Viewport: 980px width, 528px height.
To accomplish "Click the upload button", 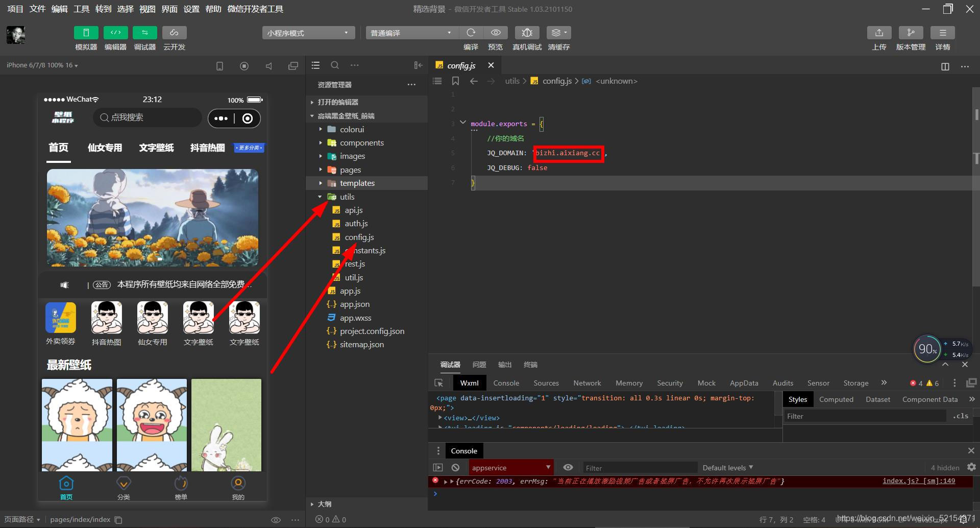I will click(879, 33).
